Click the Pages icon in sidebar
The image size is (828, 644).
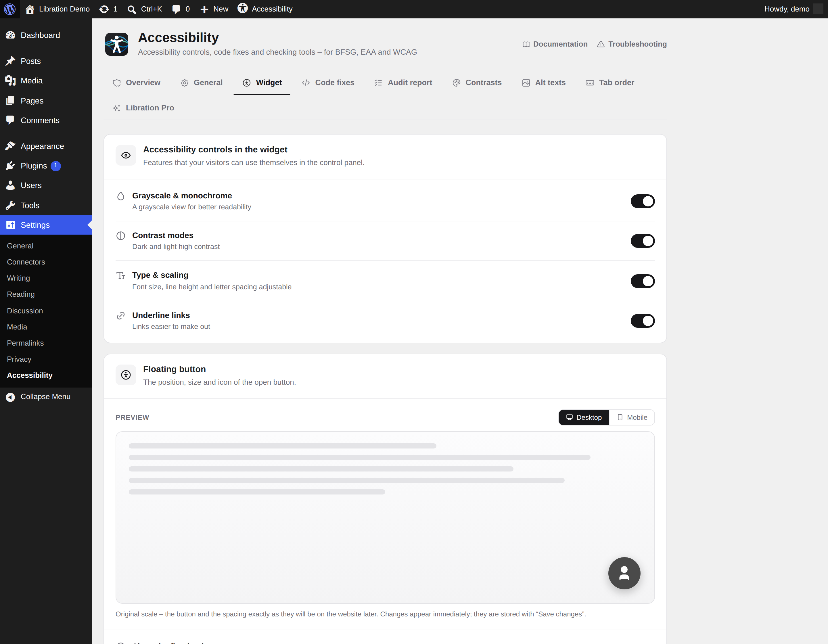(x=11, y=101)
